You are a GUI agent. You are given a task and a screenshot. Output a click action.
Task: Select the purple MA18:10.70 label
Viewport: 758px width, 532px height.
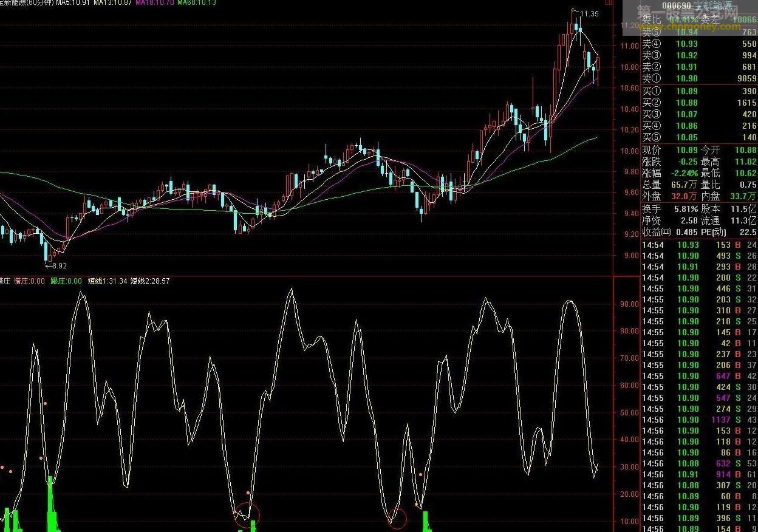[155, 3]
